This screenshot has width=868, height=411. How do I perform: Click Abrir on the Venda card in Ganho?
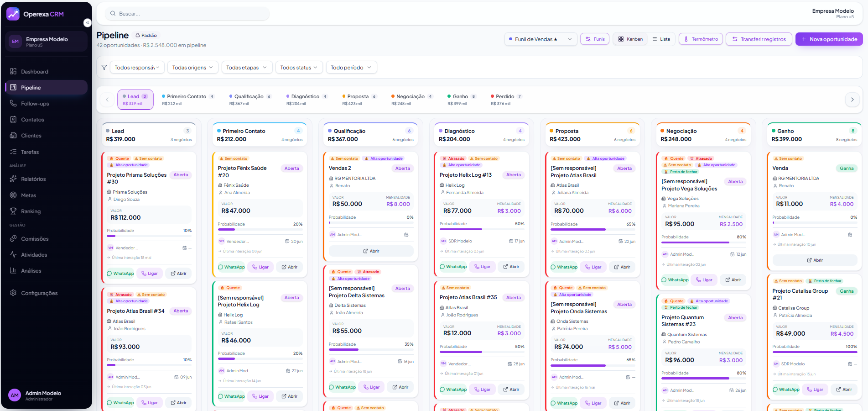tap(815, 260)
